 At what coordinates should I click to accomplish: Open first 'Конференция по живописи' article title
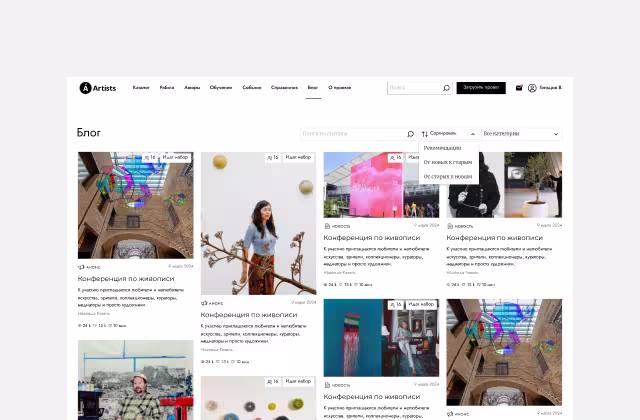(122, 279)
